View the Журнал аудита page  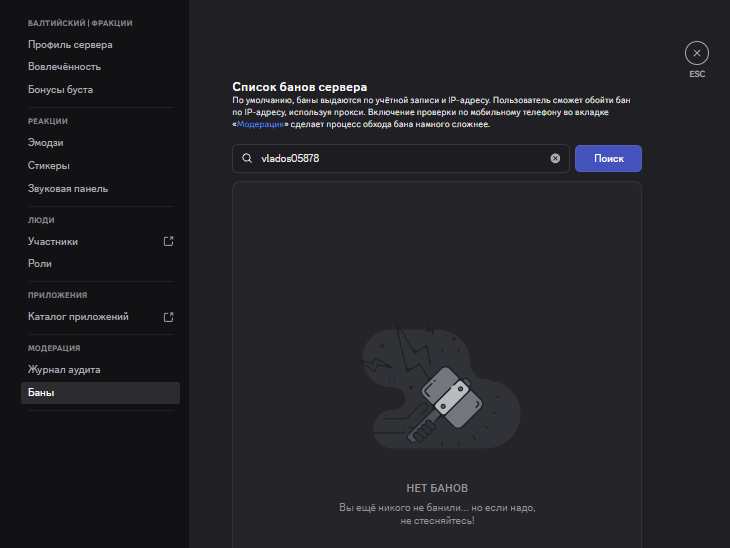64,370
